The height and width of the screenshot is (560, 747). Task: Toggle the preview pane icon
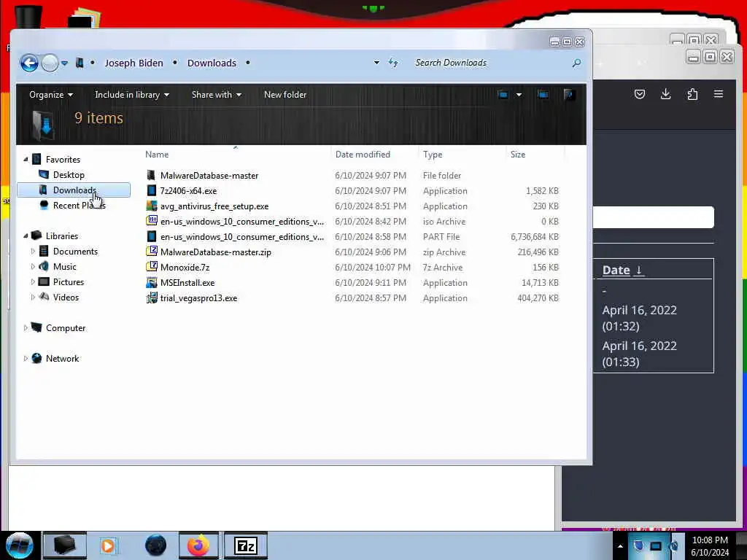point(543,95)
